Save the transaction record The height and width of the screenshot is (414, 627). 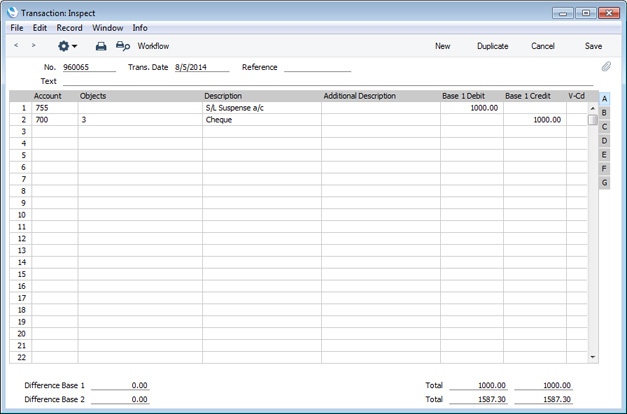[593, 46]
